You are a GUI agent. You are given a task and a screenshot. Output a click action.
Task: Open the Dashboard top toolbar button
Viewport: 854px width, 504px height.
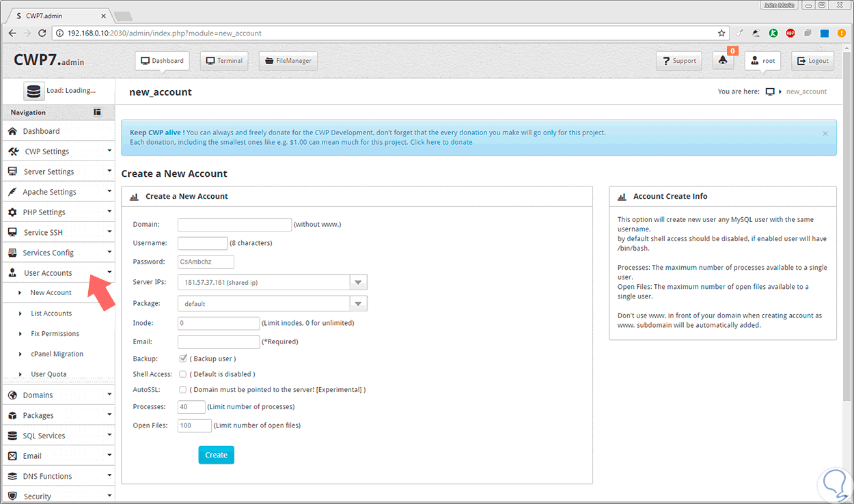coord(162,61)
